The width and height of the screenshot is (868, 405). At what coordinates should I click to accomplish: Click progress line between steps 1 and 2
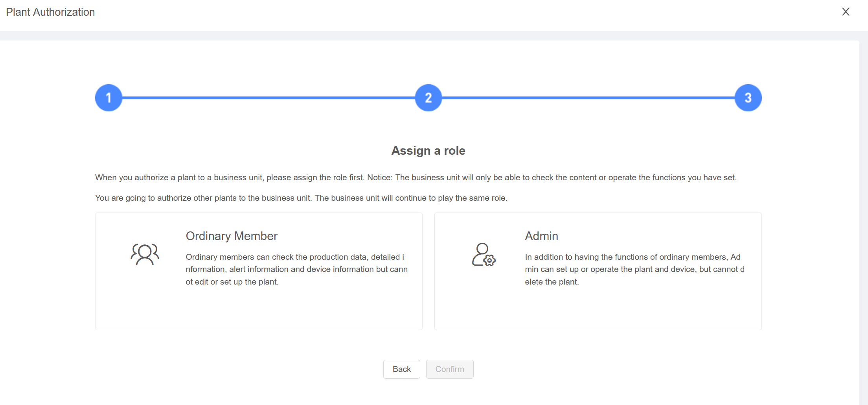tap(268, 98)
